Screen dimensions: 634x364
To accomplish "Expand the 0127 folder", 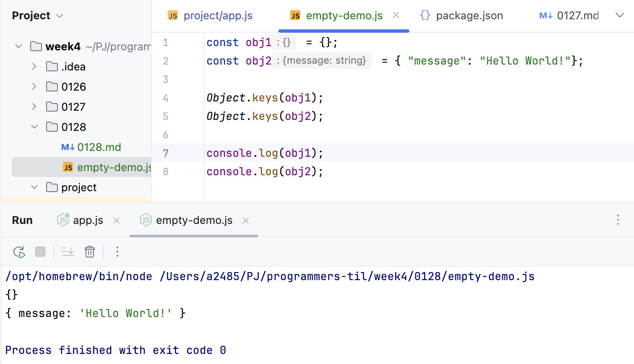I will (34, 107).
